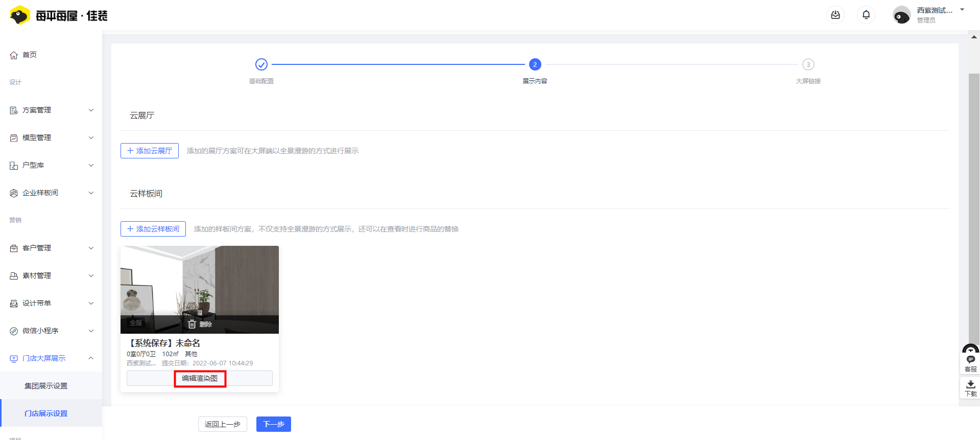The width and height of the screenshot is (980, 440).
Task: Click 添加云样板间 button
Action: [153, 229]
